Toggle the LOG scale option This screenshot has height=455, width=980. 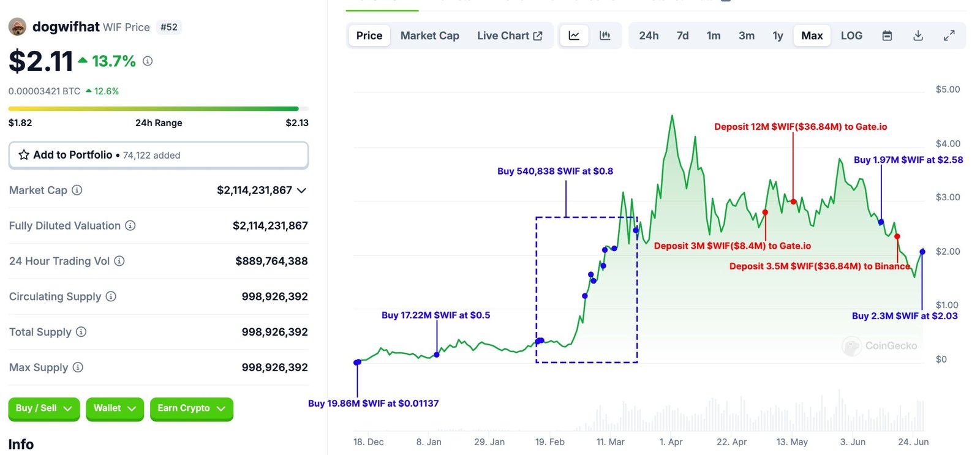coord(851,36)
